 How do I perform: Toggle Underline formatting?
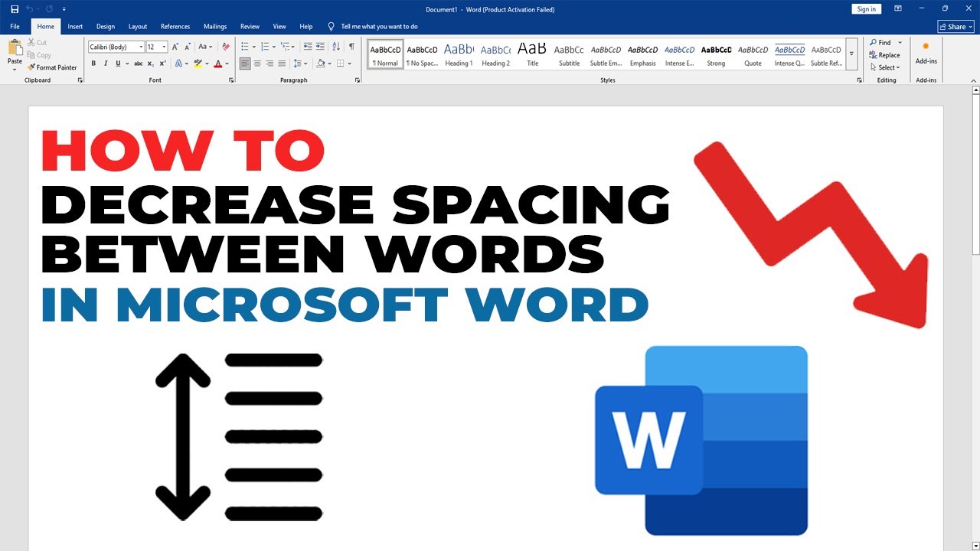point(116,64)
